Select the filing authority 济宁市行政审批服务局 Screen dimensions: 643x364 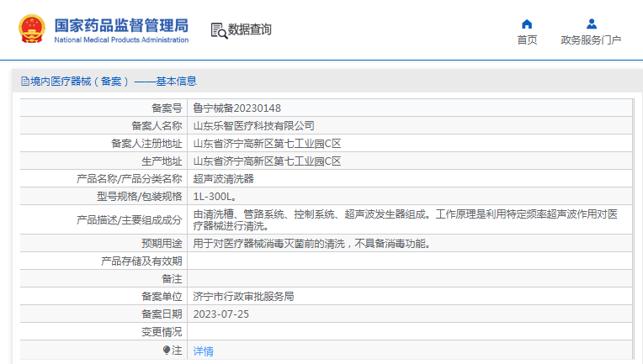243,297
